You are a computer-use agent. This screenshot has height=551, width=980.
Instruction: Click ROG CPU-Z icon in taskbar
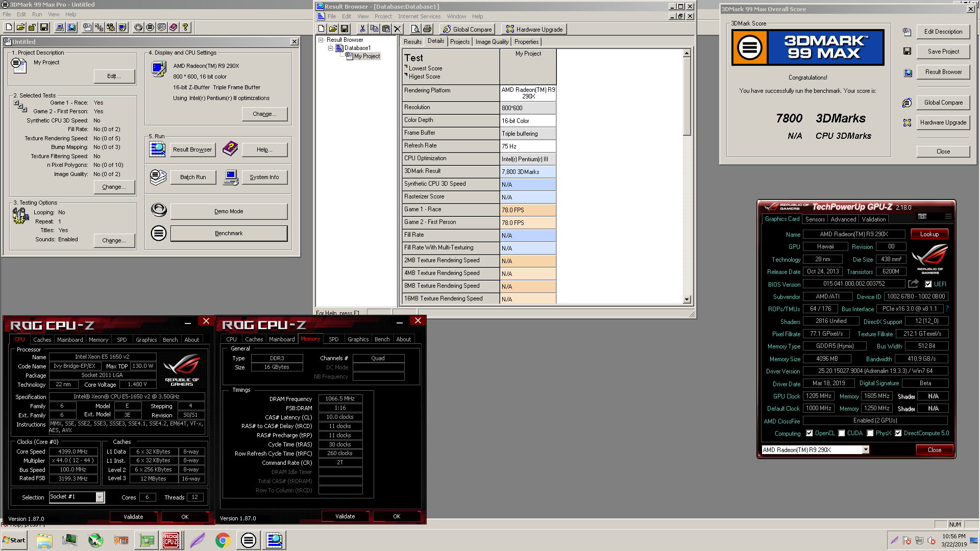click(x=171, y=540)
